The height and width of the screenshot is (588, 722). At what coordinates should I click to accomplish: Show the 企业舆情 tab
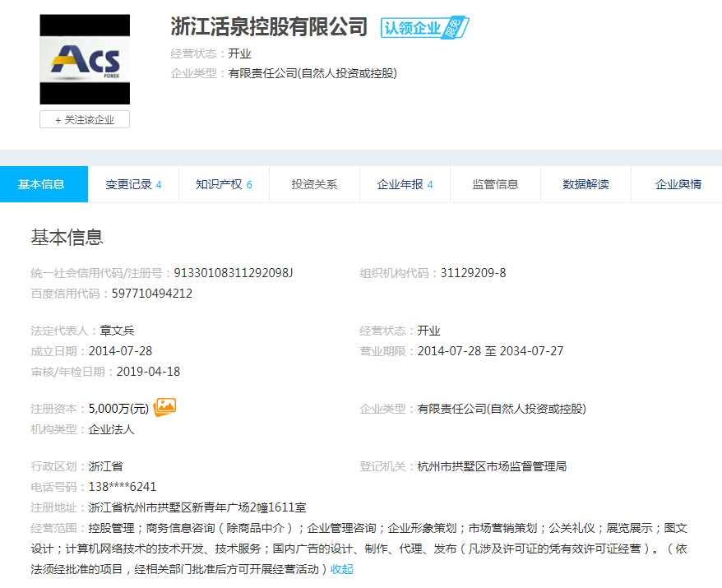[x=678, y=184]
